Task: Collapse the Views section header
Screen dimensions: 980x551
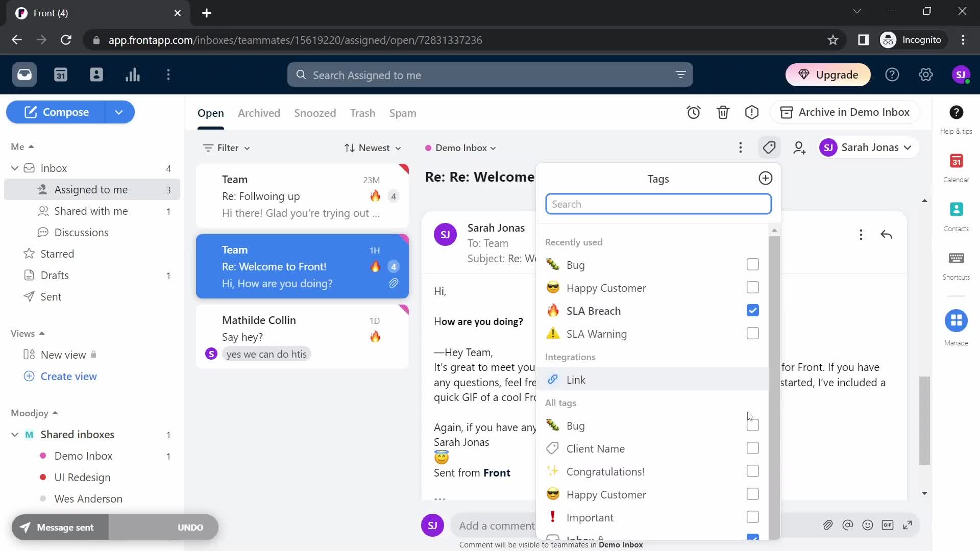Action: (28, 334)
